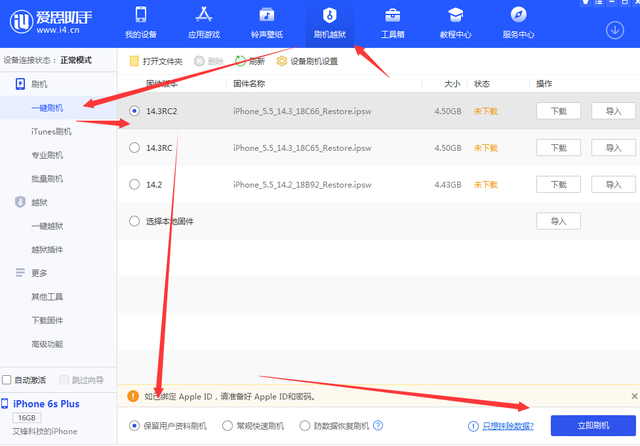Screen dimensions: 640x446
Task: Select the 14.2 firmware radio button
Action: [x=134, y=184]
